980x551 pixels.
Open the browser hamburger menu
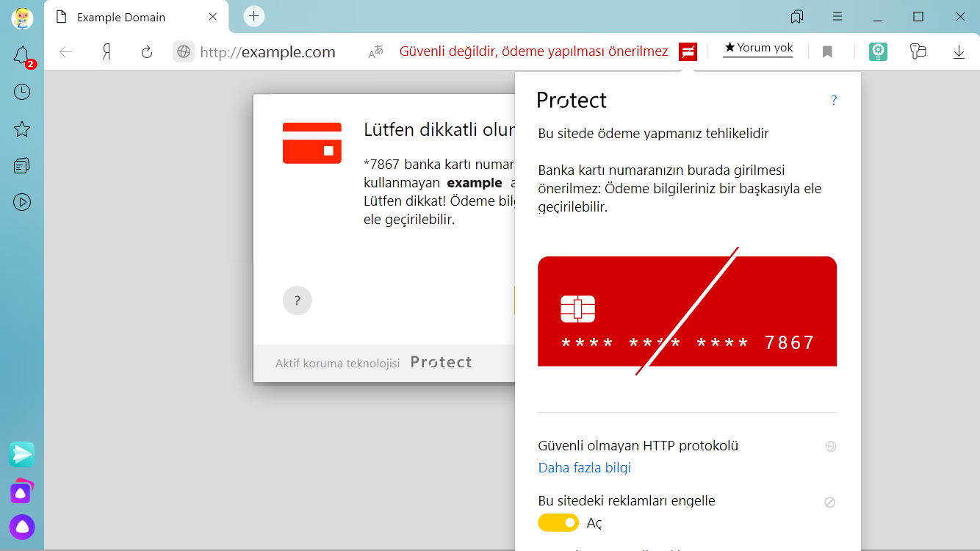[x=837, y=16]
